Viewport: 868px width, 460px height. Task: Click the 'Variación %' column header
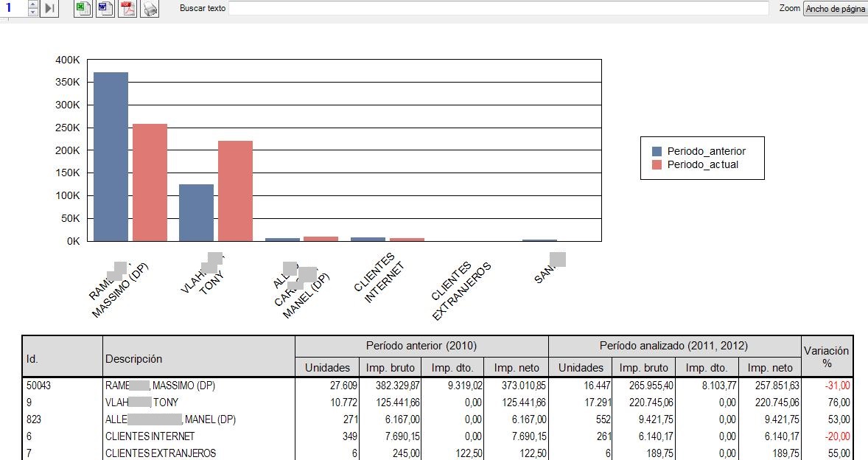(x=827, y=358)
